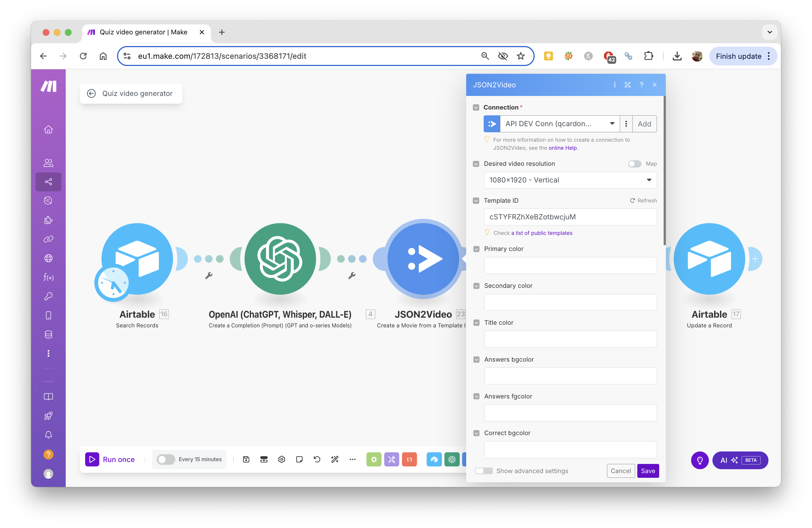Screen dimensions: 812x528
Task: Click the JSON2Video panel scrollbar
Action: click(x=664, y=171)
